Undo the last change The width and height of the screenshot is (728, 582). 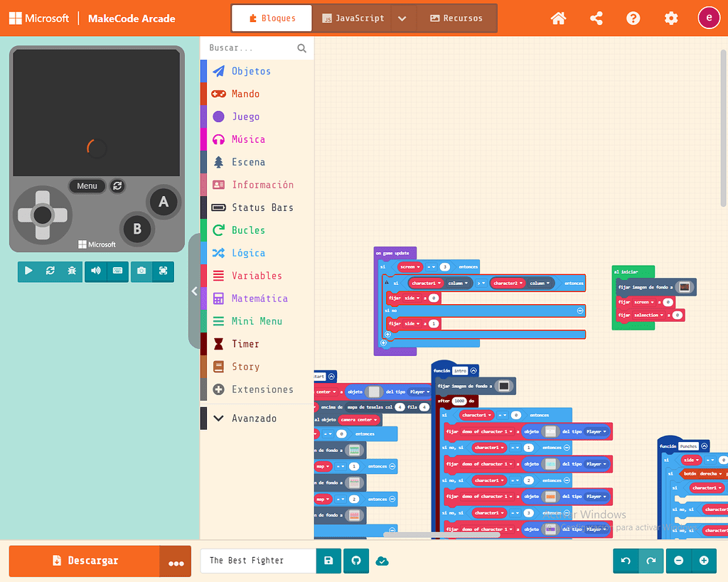625,561
